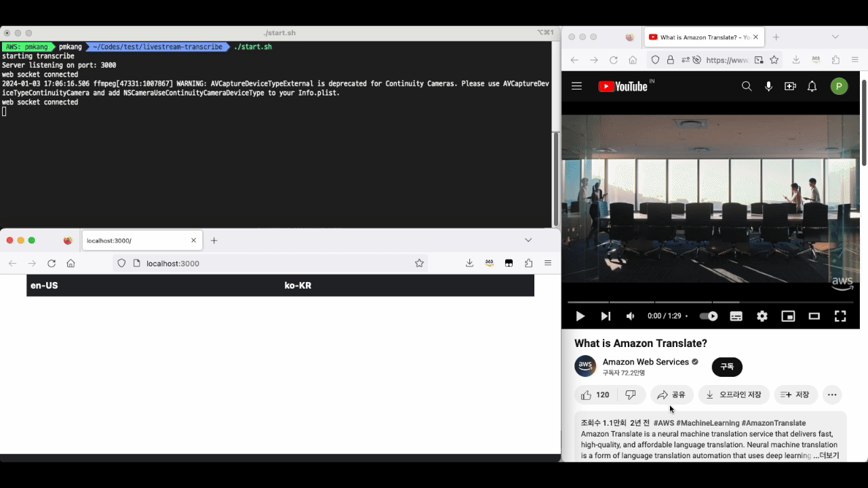Screen dimensions: 868x488
Task: Click the localhost:3000 address bar
Action: pos(271,264)
